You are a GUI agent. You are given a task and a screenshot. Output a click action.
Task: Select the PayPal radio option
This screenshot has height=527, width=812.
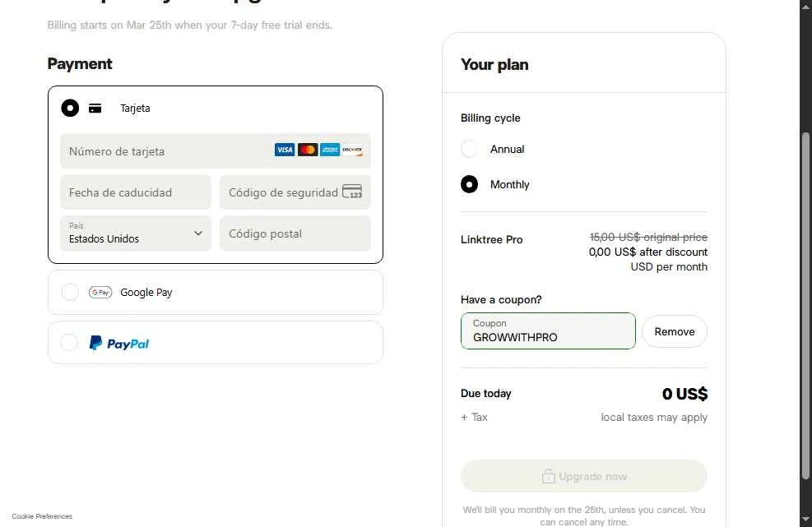tap(70, 342)
